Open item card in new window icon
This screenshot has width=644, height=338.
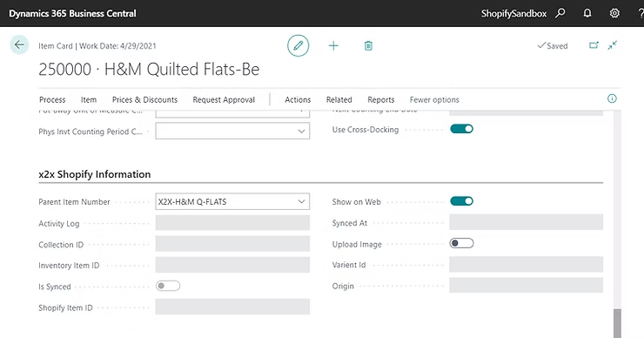click(x=594, y=45)
